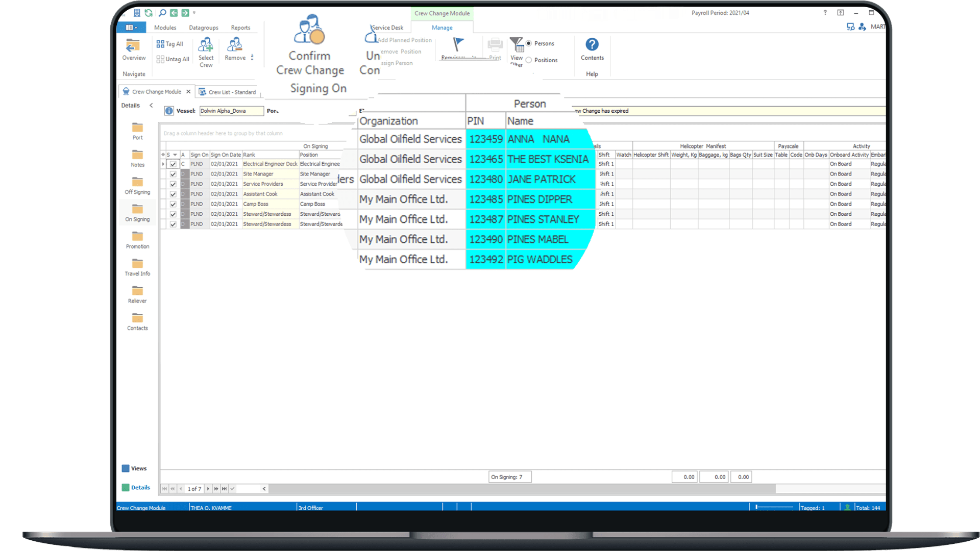Select the PIN 123485 cell
The image size is (980, 551).
485,199
